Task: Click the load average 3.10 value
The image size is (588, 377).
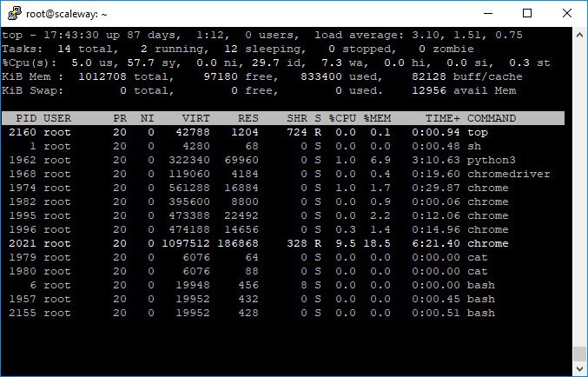Action: coord(426,35)
